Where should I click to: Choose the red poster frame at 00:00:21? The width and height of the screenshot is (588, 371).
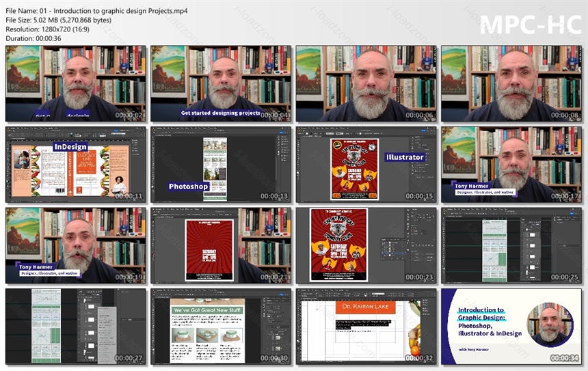[221, 245]
